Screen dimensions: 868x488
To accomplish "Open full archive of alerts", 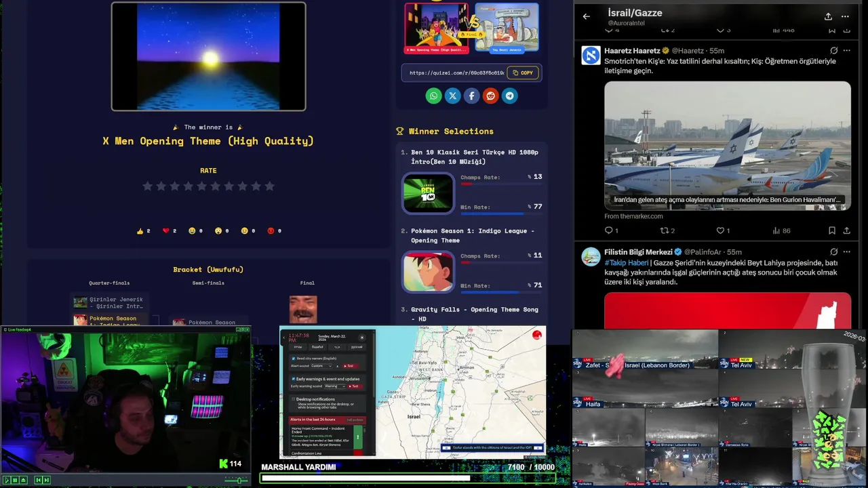I will pos(355,420).
